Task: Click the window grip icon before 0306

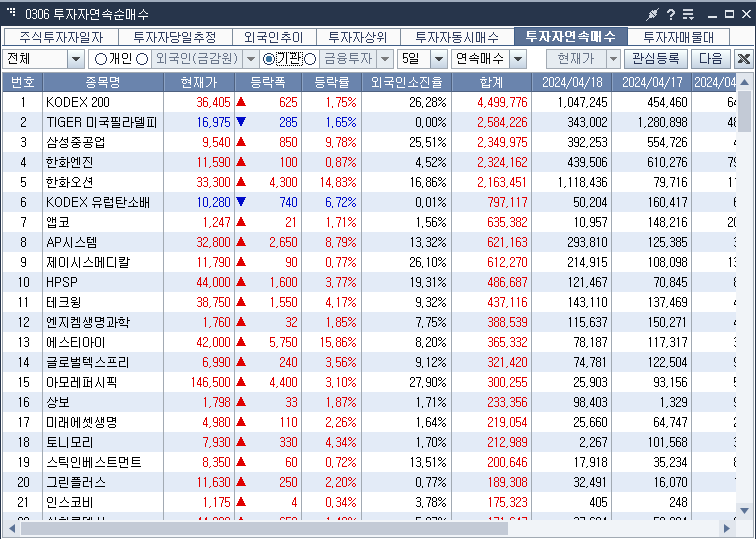Action: pyautogui.click(x=11, y=12)
